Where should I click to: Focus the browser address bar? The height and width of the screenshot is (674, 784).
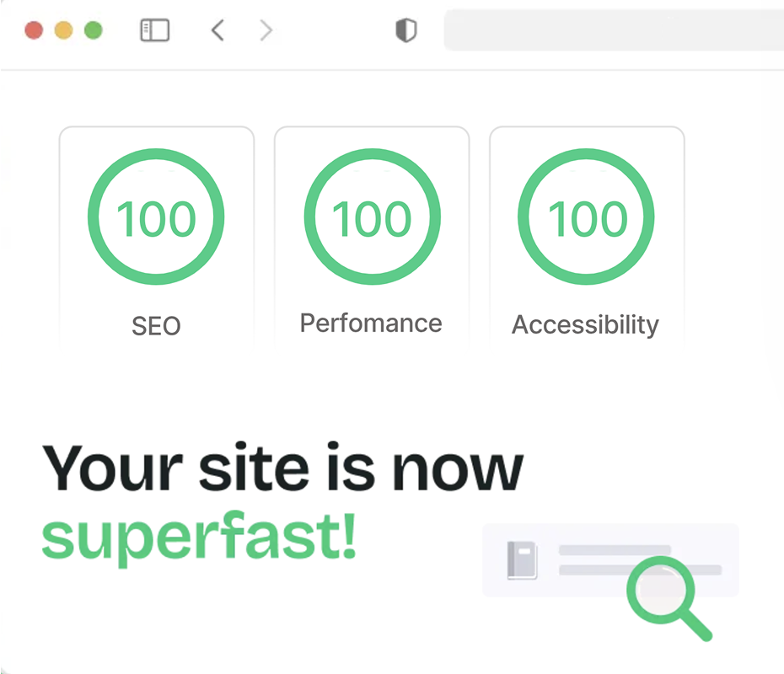pos(614,31)
